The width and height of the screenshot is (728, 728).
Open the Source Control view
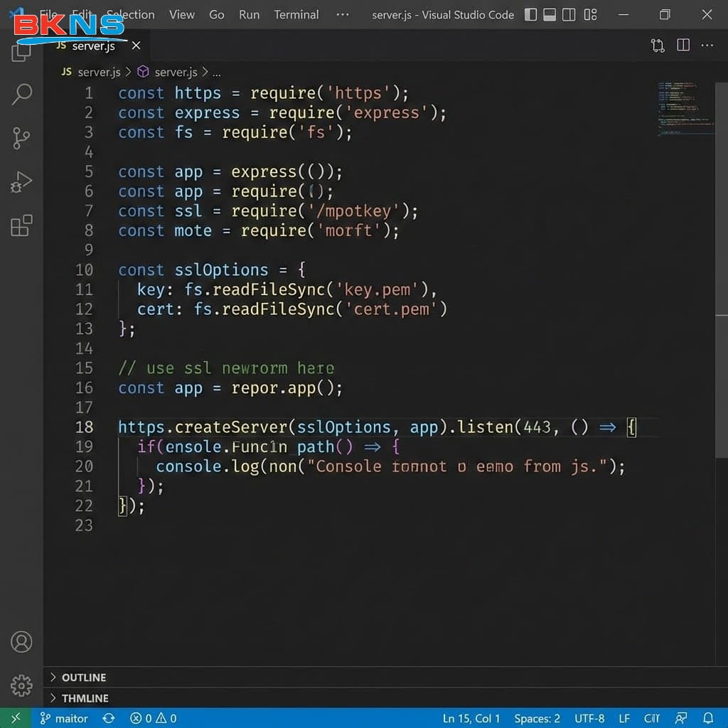(x=22, y=138)
